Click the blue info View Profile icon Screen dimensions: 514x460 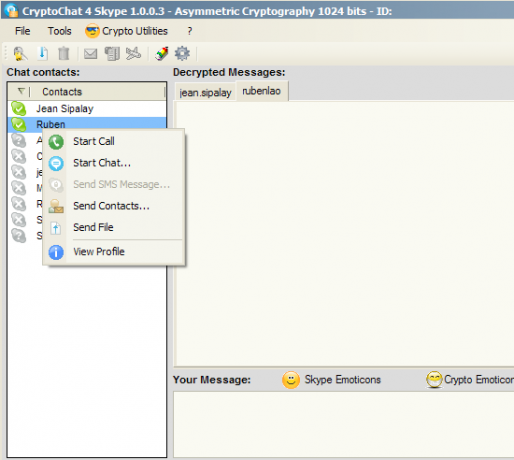(x=56, y=252)
